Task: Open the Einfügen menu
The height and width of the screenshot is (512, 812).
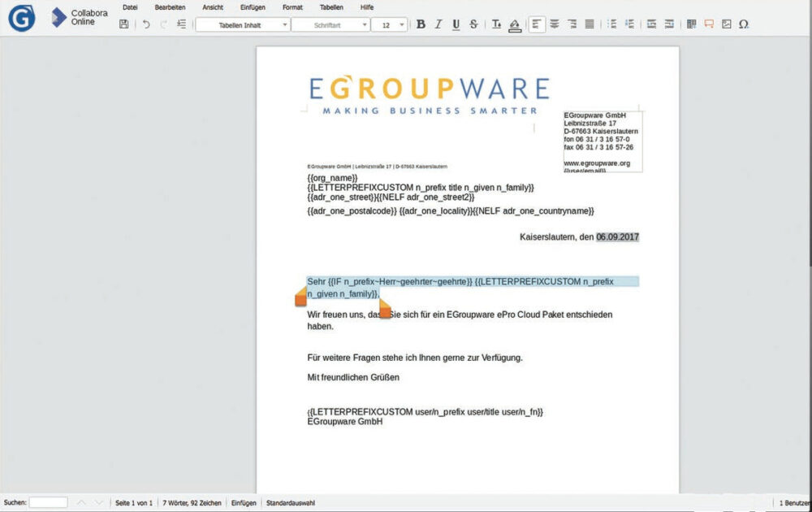Action: coord(253,7)
